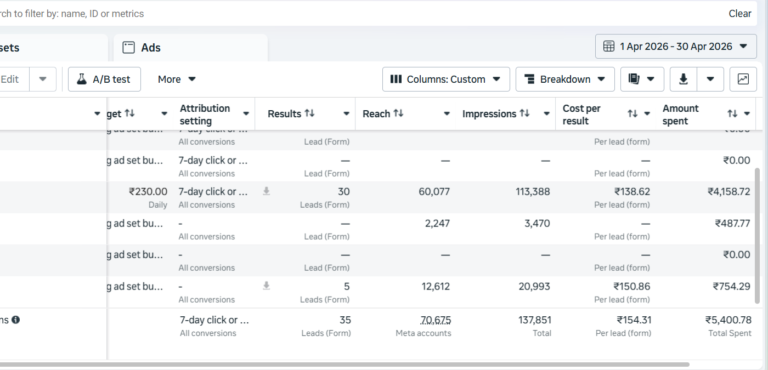This screenshot has height=370, width=768.
Task: Open the Reach column options arrow
Action: point(447,114)
